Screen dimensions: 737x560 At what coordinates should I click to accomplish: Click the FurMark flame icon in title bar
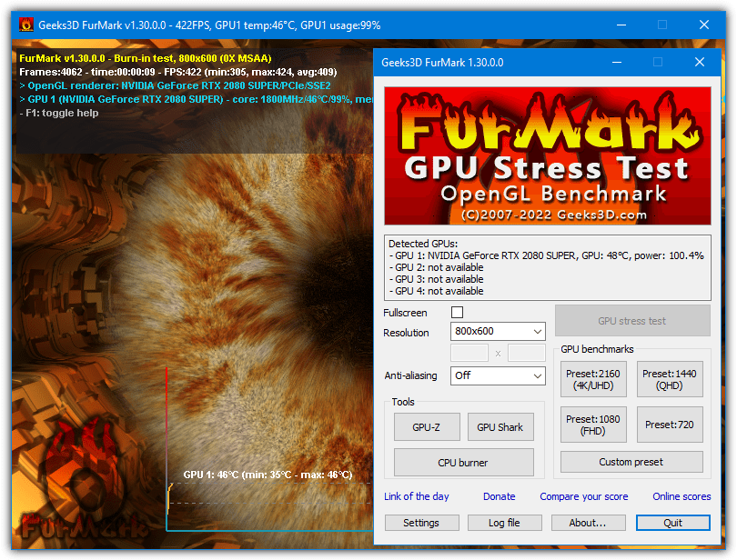coord(26,25)
